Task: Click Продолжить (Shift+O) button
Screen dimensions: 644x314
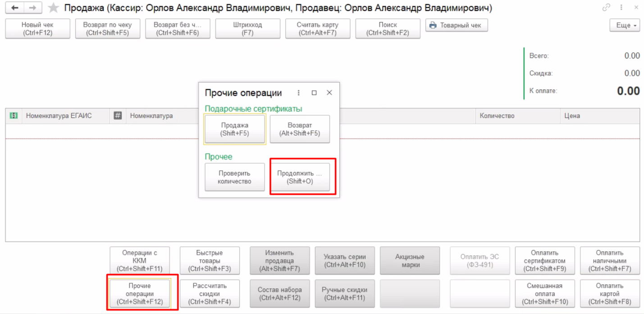Action: (300, 177)
